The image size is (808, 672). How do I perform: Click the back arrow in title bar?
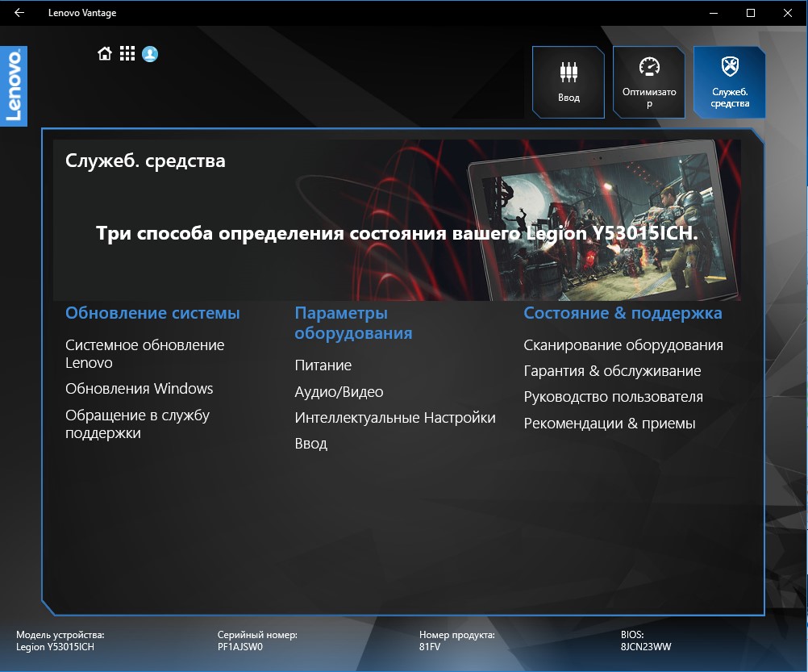[19, 13]
